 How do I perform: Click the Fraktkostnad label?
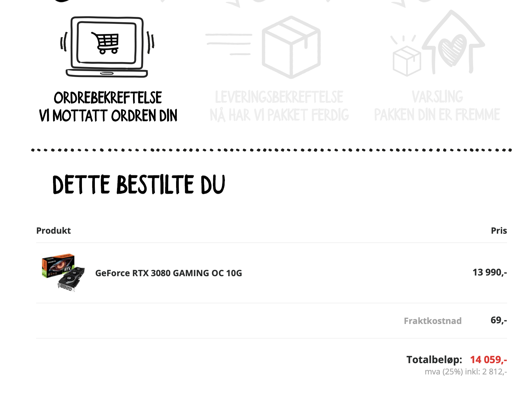coord(432,321)
